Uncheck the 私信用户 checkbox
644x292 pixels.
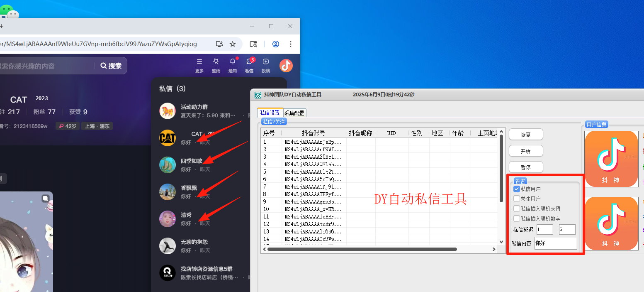pos(516,189)
